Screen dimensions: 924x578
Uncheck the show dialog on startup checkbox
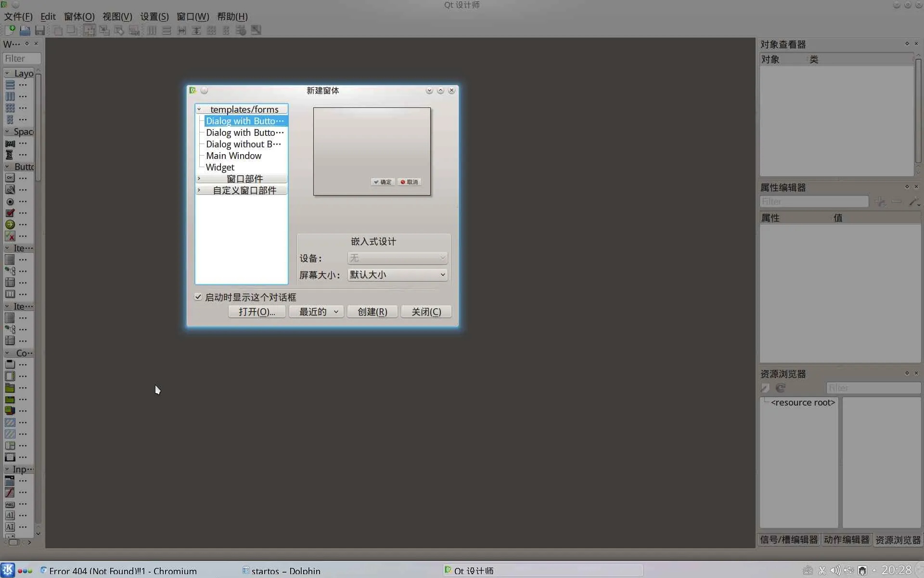point(198,297)
